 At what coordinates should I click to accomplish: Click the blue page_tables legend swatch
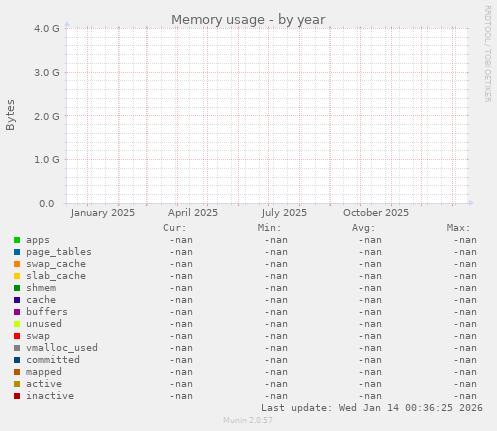[17, 252]
